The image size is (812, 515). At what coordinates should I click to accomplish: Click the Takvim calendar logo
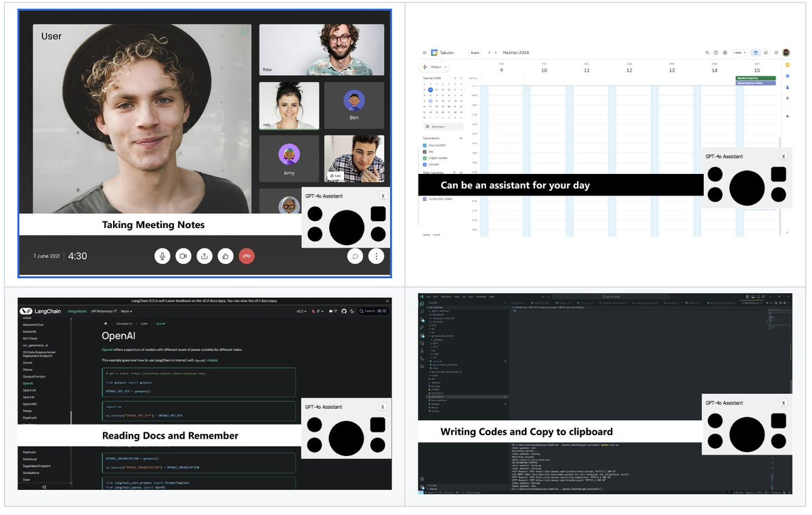pos(434,53)
